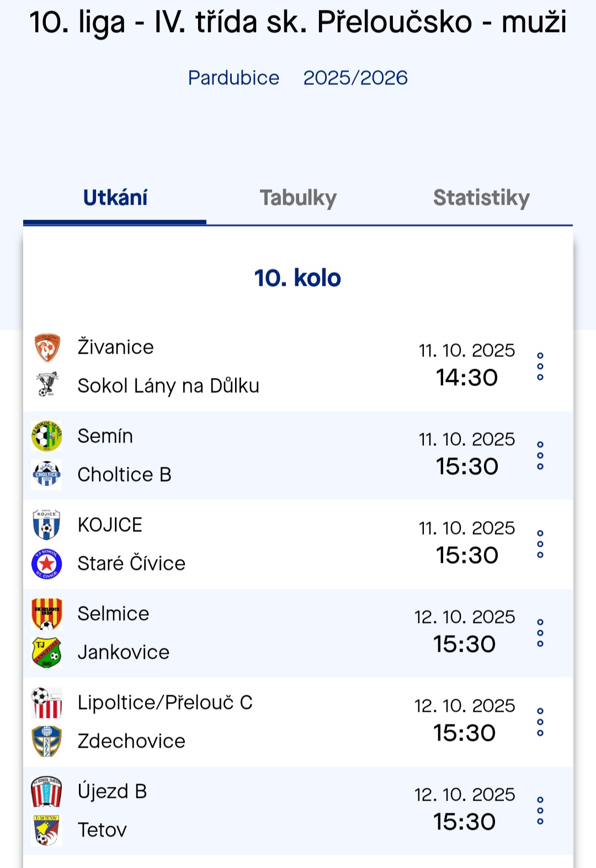Screen dimensions: 596x868
Task: Open the Pardubice district link
Action: [x=233, y=78]
